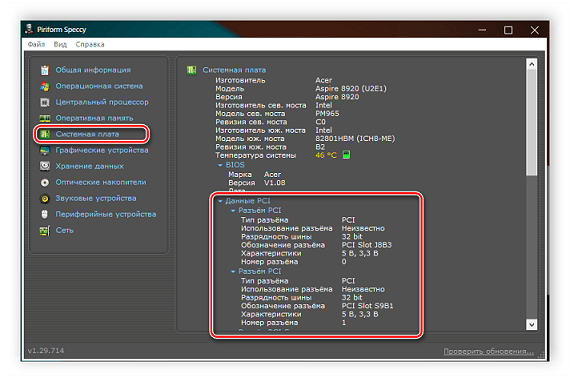
Task: Open the Справка menu
Action: (90, 44)
